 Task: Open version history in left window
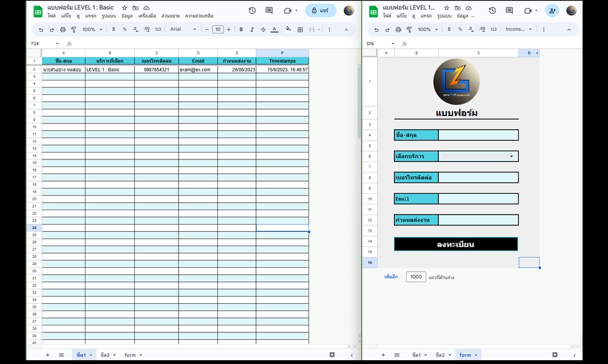(252, 11)
